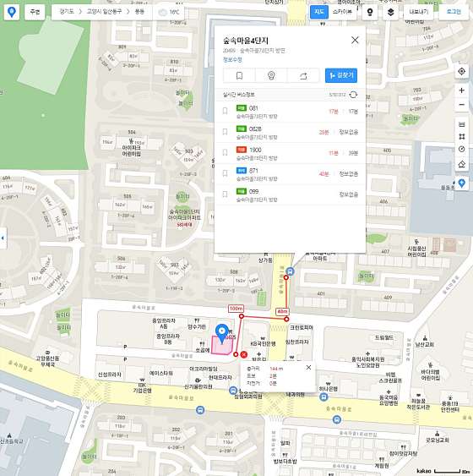This screenshot has width=473, height=476.
Task: Click the 정보수정 edit info link
Action: pos(232,59)
